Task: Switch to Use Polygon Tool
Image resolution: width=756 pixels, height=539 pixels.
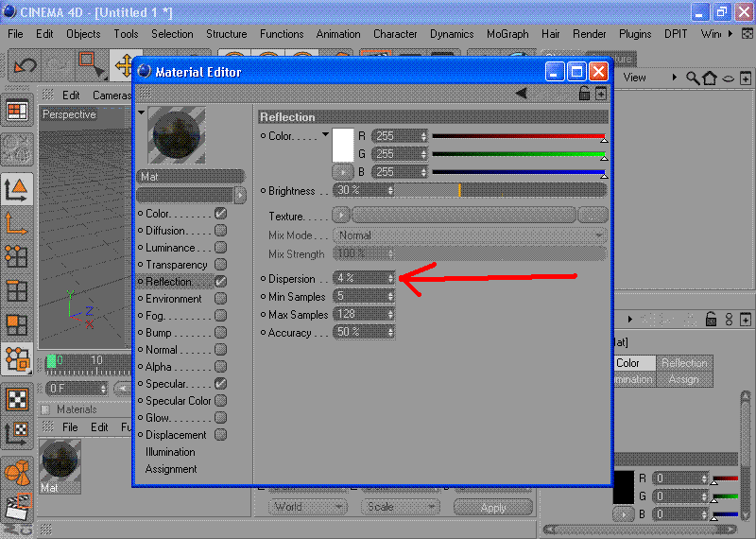Action: click(x=17, y=324)
